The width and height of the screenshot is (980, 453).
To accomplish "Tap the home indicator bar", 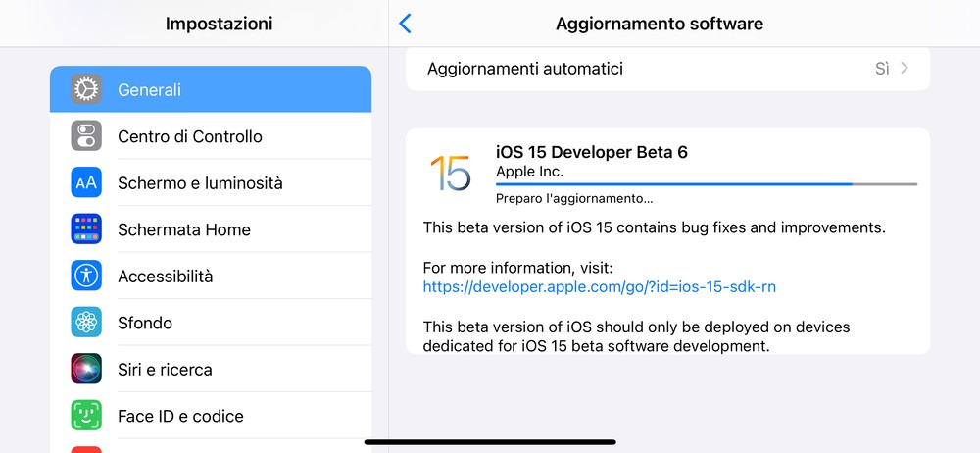I will pos(490,442).
